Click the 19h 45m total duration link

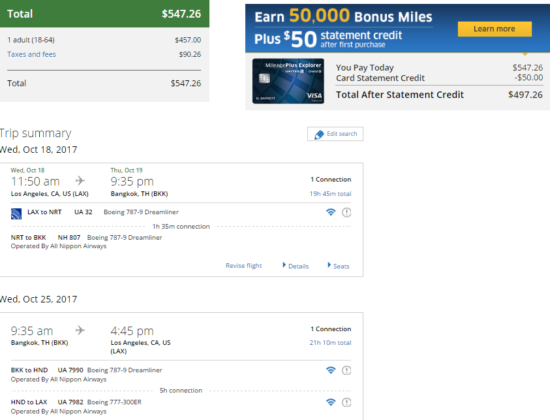tap(330, 194)
